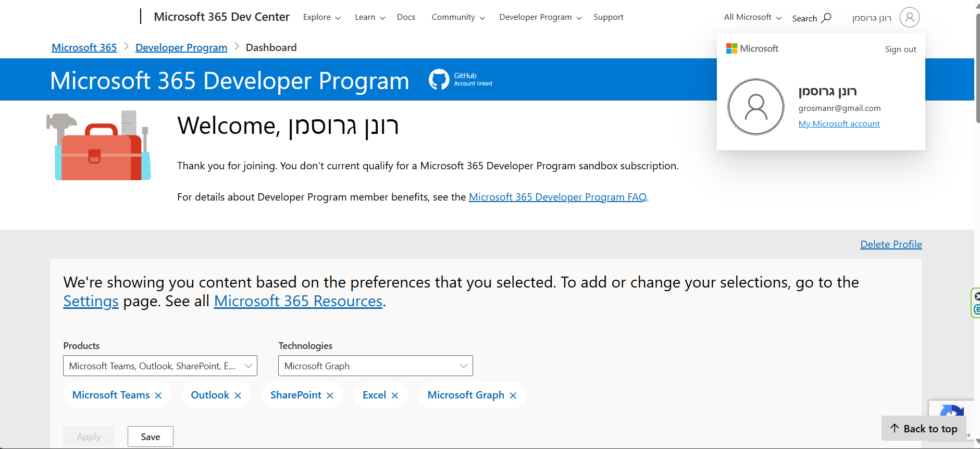Image resolution: width=980 pixels, height=449 pixels.
Task: Click the large profile picture in account popup
Action: (x=756, y=107)
